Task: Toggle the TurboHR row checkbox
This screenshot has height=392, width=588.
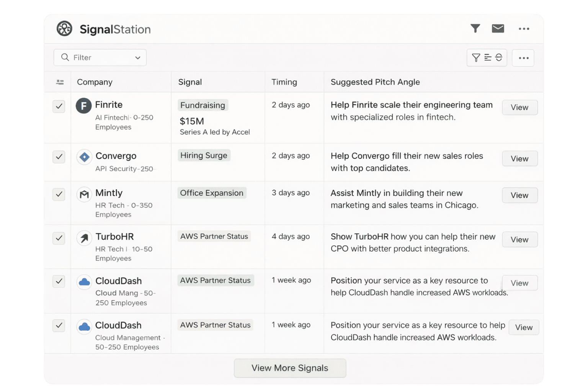Action: pyautogui.click(x=59, y=238)
